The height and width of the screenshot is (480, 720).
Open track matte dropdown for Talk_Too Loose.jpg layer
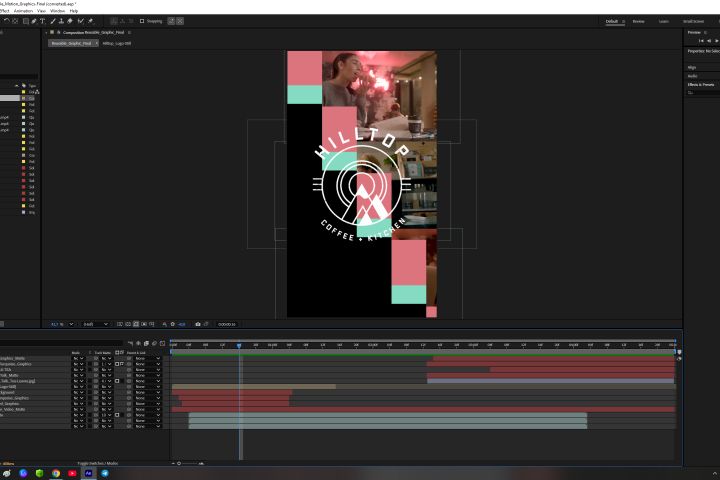pos(107,381)
